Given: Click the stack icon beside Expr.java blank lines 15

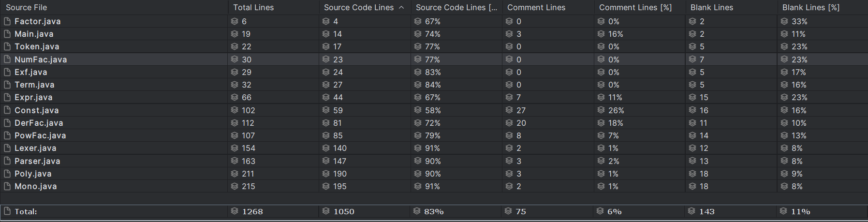Looking at the screenshot, I should [692, 97].
